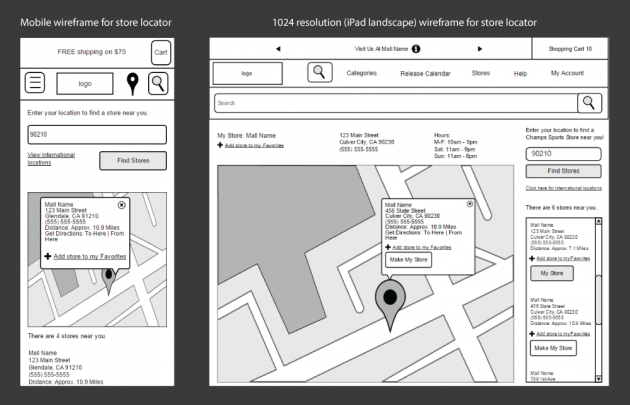Close the mobile map popup
The height and width of the screenshot is (405, 630).
[x=121, y=205]
